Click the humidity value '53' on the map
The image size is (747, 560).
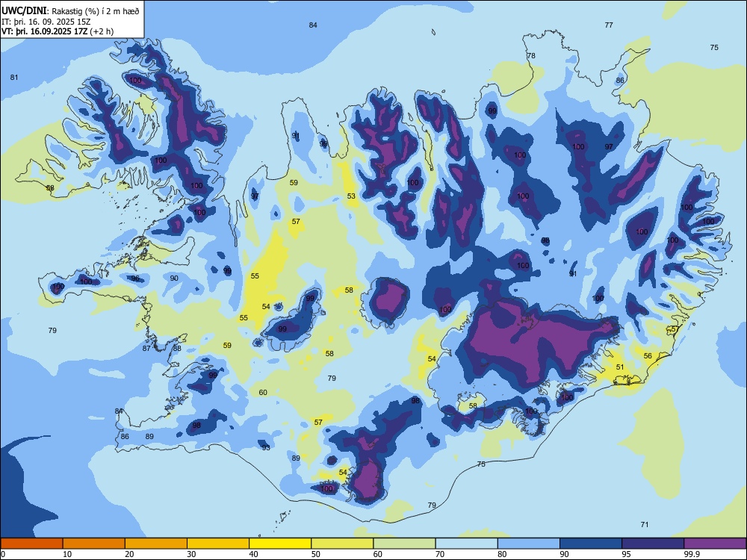click(x=351, y=196)
